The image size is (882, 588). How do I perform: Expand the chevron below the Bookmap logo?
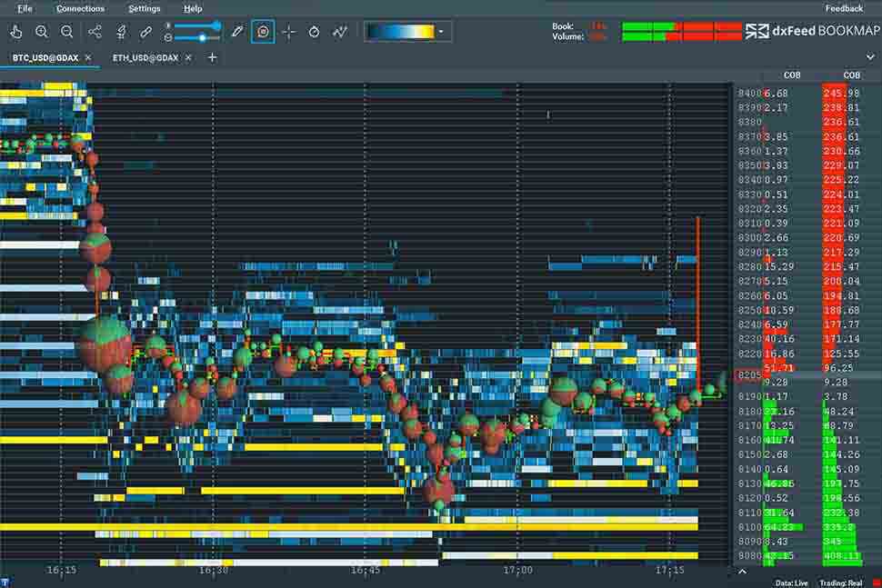871,55
